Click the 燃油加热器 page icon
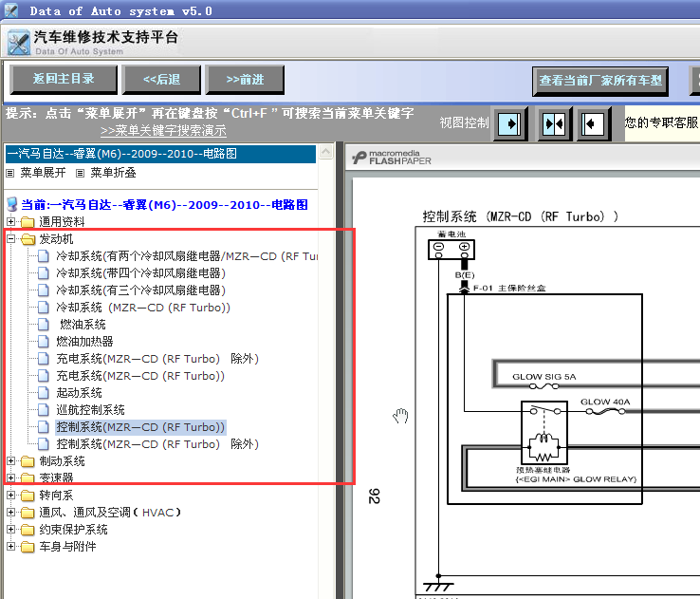The width and height of the screenshot is (700, 599). pos(44,342)
